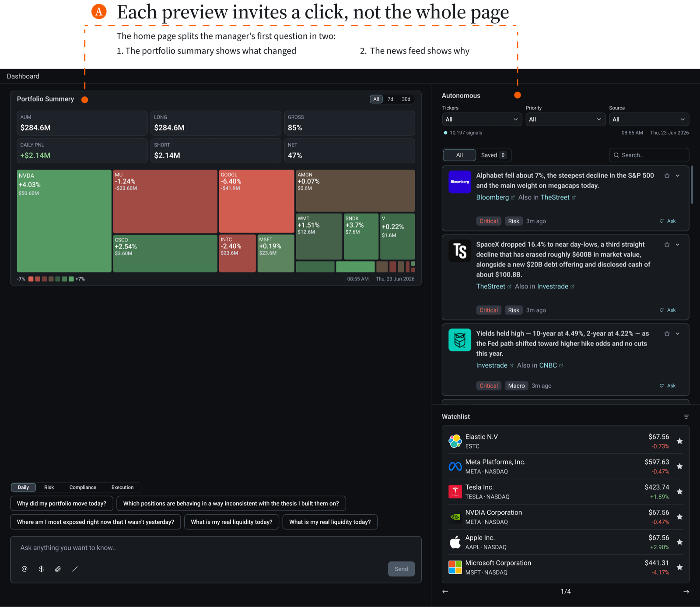Ask about the Yields held high item

coord(668,386)
